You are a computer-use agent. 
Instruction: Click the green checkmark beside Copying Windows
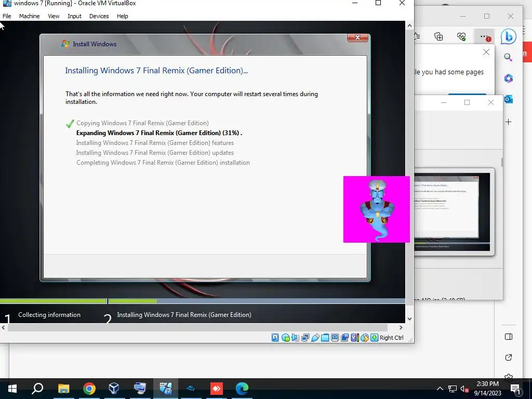click(70, 124)
